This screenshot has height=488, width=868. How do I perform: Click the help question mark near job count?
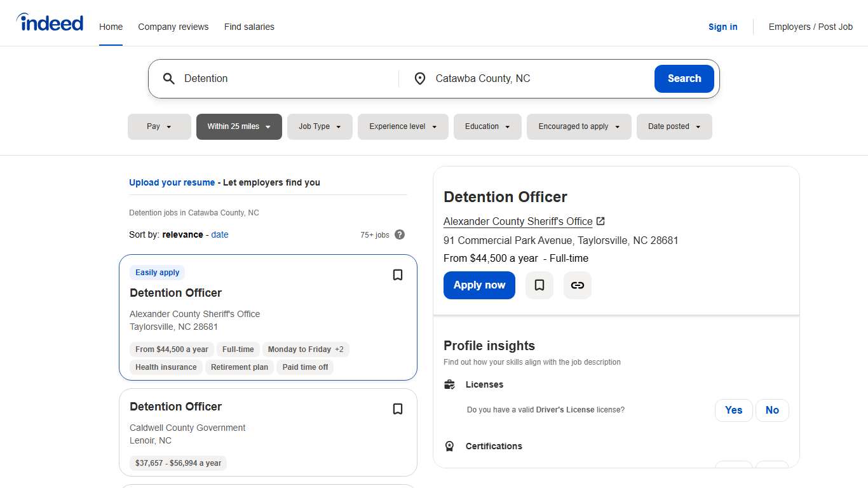[400, 234]
